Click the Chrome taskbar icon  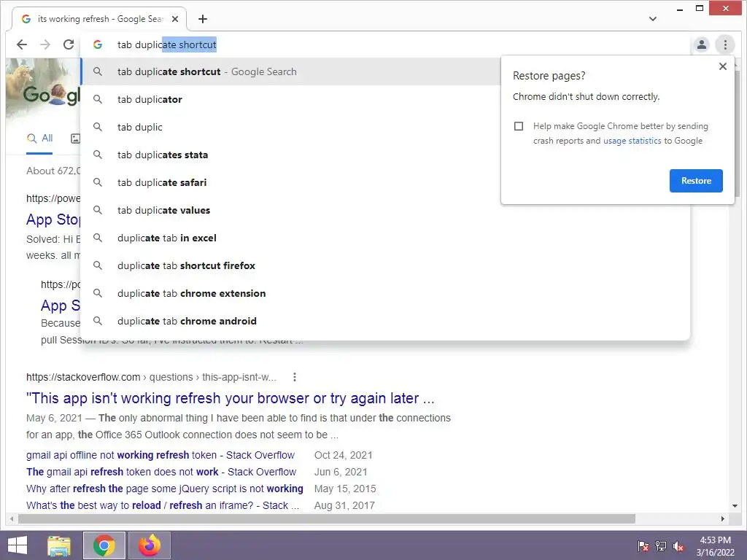coord(104,545)
